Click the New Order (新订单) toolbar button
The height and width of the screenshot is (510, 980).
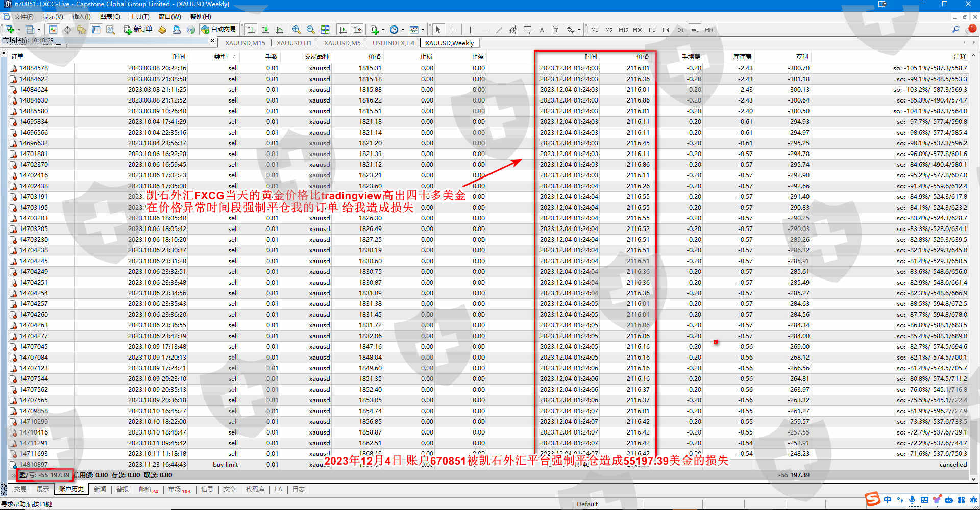pyautogui.click(x=138, y=30)
